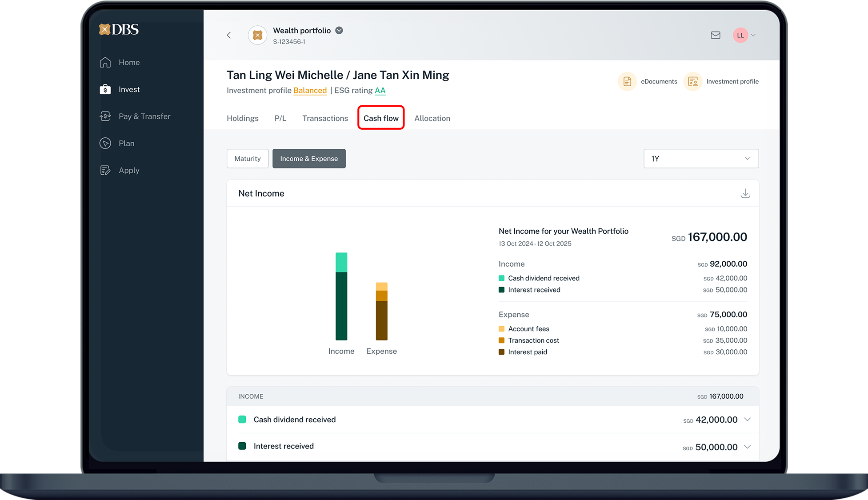Click the Interest paid legend swatch

coord(501,352)
